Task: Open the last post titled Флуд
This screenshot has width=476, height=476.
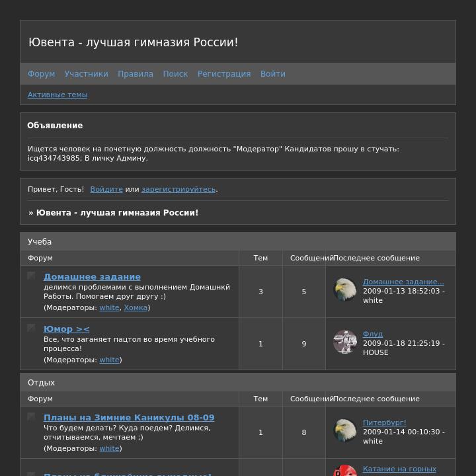Action: [373, 334]
